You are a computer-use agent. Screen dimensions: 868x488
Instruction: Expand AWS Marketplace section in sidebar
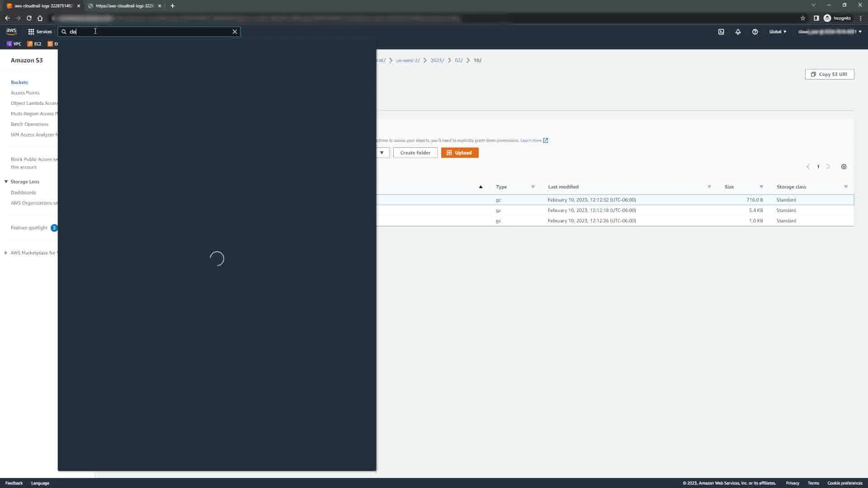click(6, 253)
